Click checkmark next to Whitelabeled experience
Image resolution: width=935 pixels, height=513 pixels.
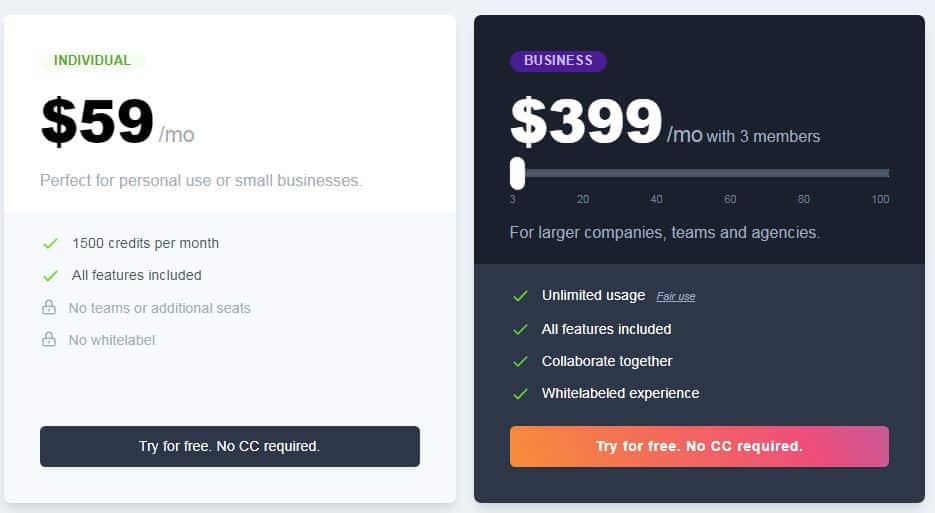pos(521,394)
